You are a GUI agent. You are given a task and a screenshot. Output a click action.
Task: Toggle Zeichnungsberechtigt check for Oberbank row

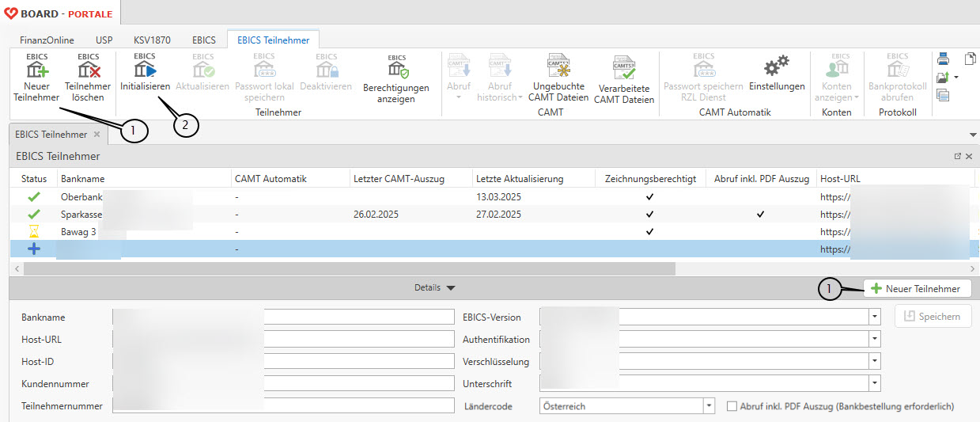pos(649,196)
